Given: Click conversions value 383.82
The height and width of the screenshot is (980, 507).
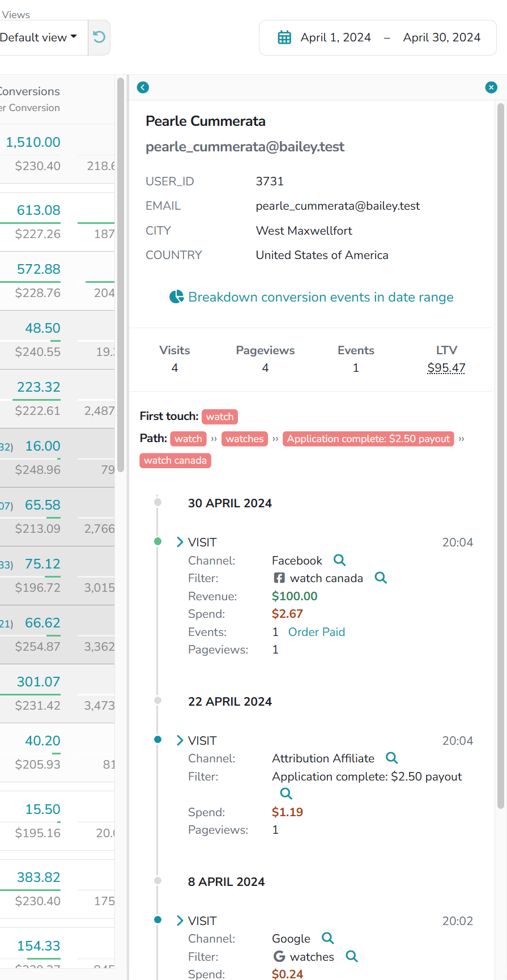Looking at the screenshot, I should (x=39, y=877).
